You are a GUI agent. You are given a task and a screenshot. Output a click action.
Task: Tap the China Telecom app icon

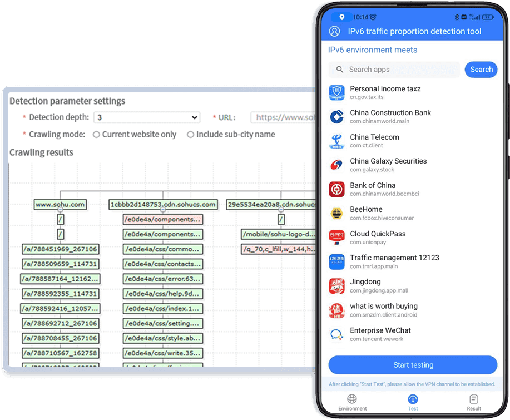coord(337,141)
